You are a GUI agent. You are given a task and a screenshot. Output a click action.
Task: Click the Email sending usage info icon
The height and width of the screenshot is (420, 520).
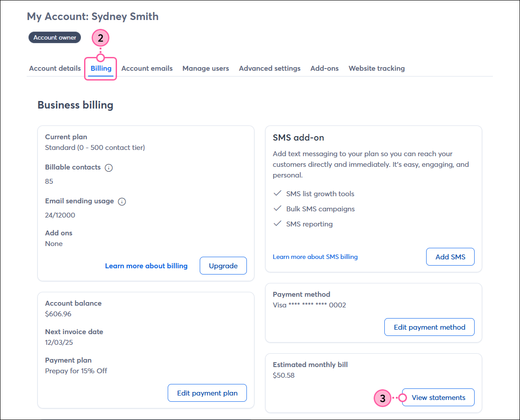(122, 202)
